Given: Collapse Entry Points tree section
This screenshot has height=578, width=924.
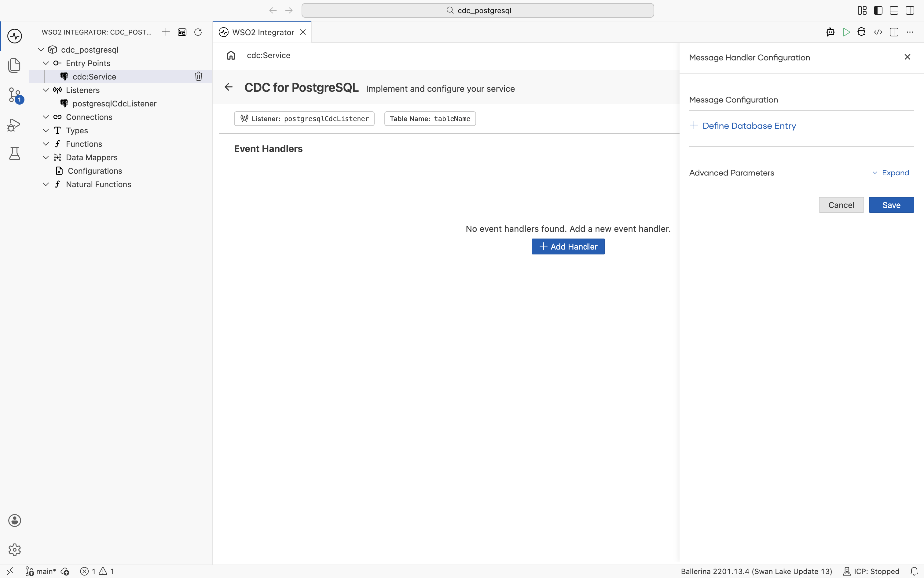Looking at the screenshot, I should (46, 63).
